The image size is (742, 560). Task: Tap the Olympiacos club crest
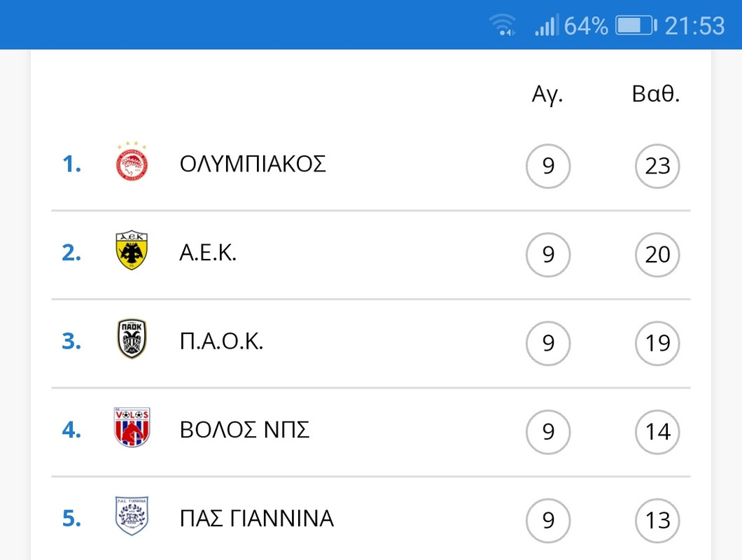(x=132, y=162)
